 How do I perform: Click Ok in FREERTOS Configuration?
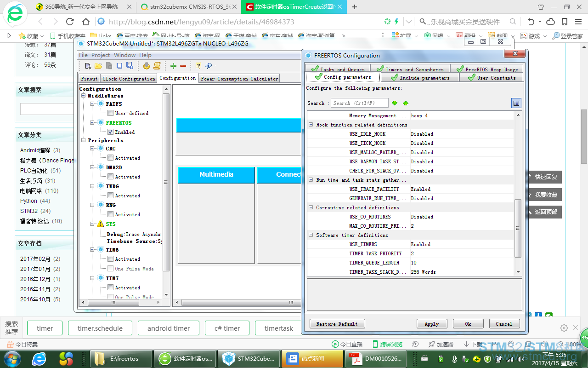(468, 324)
